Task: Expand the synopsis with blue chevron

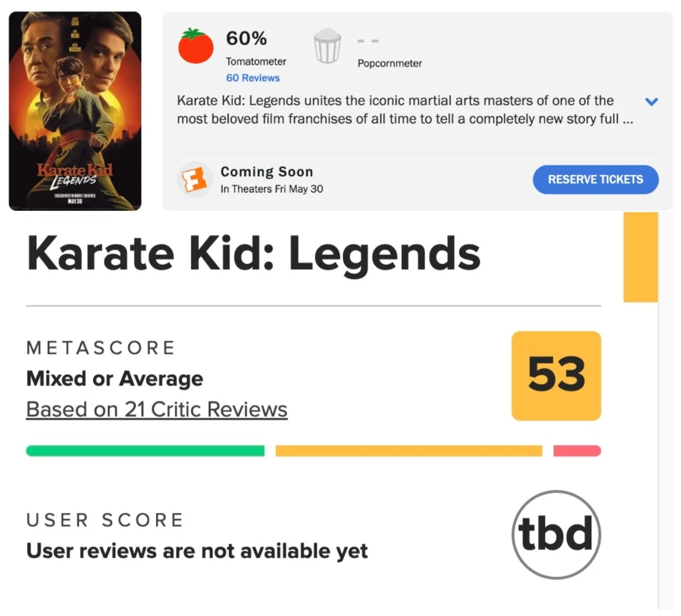Action: tap(651, 102)
